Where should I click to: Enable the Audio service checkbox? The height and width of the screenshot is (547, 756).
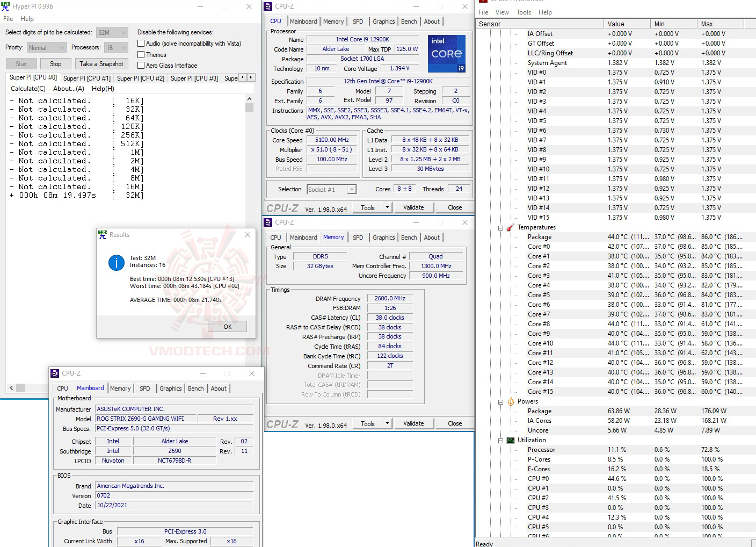coord(141,44)
